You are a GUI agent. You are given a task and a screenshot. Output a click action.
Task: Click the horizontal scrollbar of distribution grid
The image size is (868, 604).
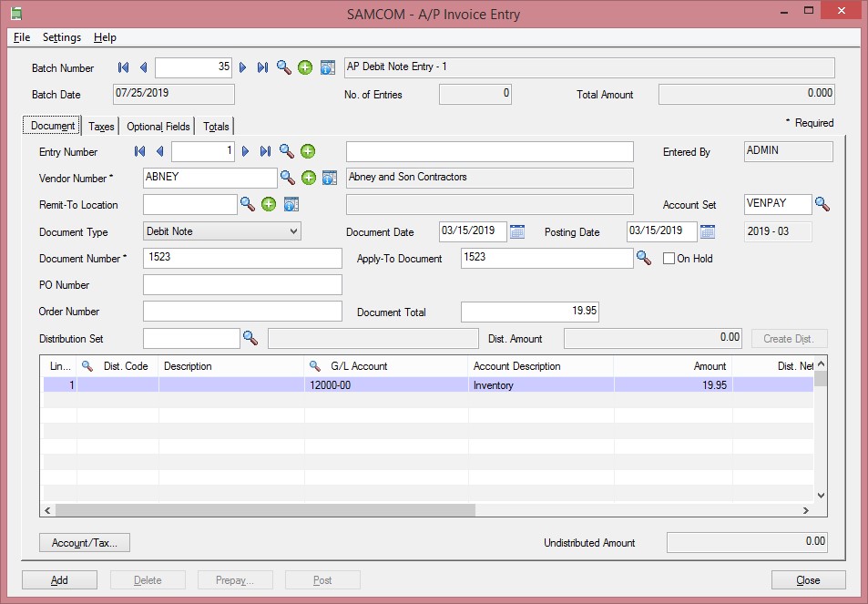click(426, 510)
